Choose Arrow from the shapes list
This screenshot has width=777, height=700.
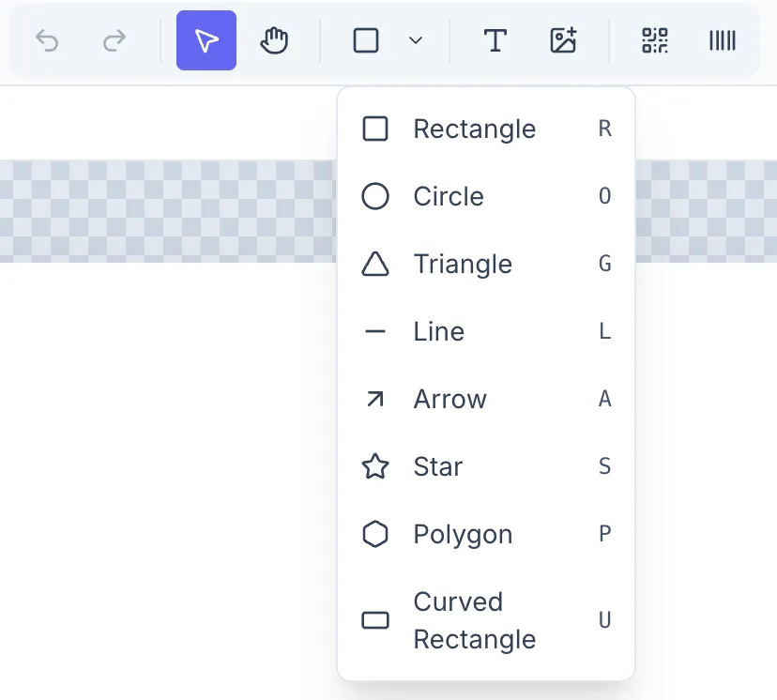(x=486, y=399)
